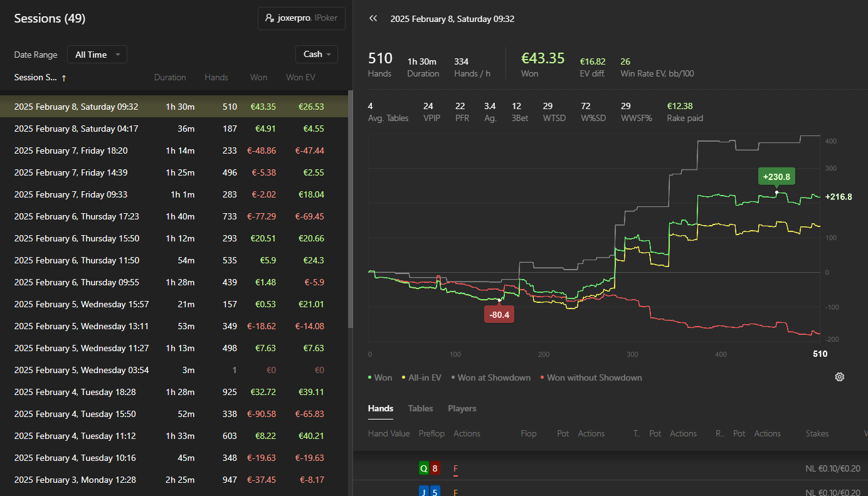Click the J card in the hands list
The width and height of the screenshot is (868, 496).
point(424,490)
